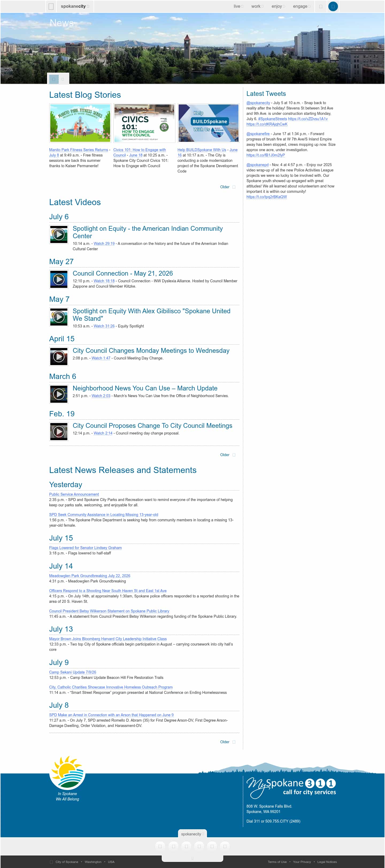The image size is (385, 868).
Task: Open the Public Service Announcement release
Action: [x=74, y=494]
